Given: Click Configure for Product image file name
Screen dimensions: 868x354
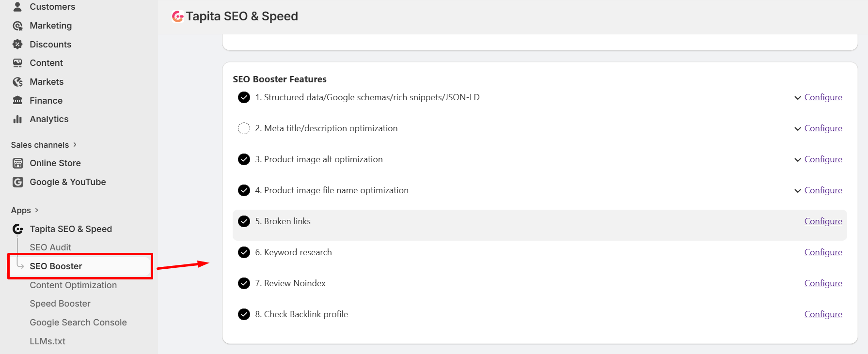Looking at the screenshot, I should pos(823,190).
